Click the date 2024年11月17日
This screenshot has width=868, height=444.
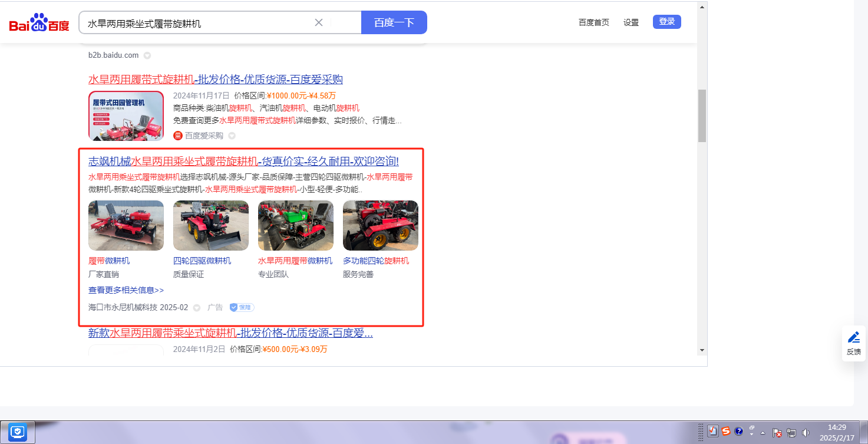[x=201, y=96]
